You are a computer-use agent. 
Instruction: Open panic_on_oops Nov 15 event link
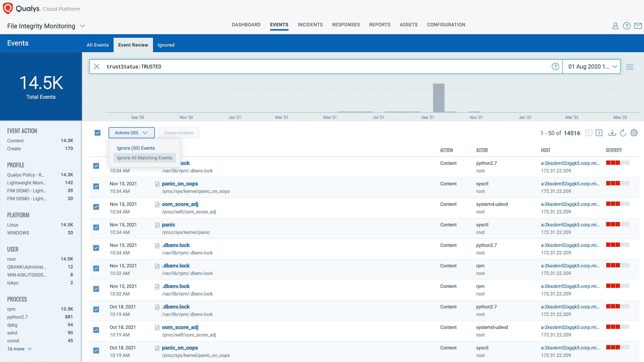point(180,184)
